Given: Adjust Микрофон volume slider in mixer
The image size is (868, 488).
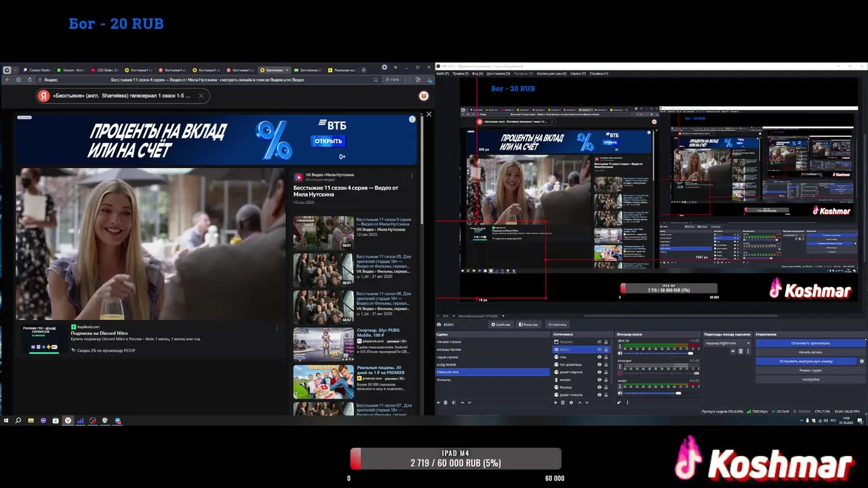Looking at the screenshot, I should tap(661, 373).
